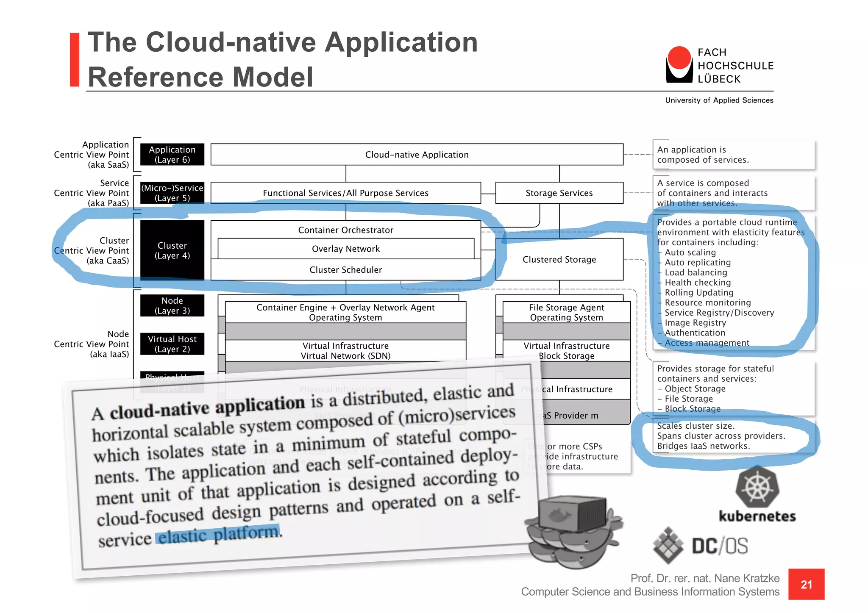Click the Kubernetes helm wheel logo
Image resolution: width=868 pixels, height=613 pixels.
[x=757, y=487]
